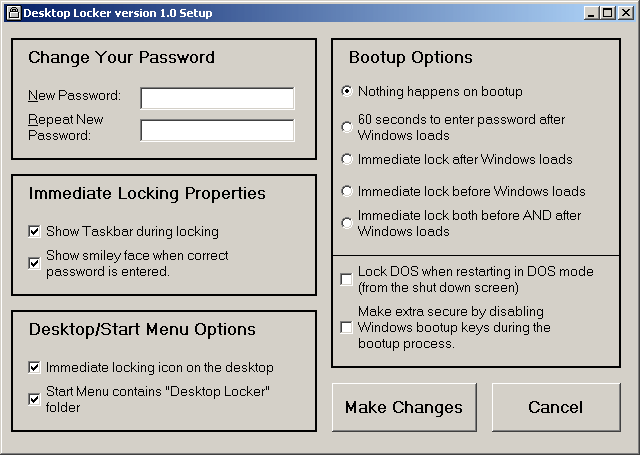This screenshot has height=455, width=640.
Task: Select Immediate lock before Windows loads
Action: point(347,191)
